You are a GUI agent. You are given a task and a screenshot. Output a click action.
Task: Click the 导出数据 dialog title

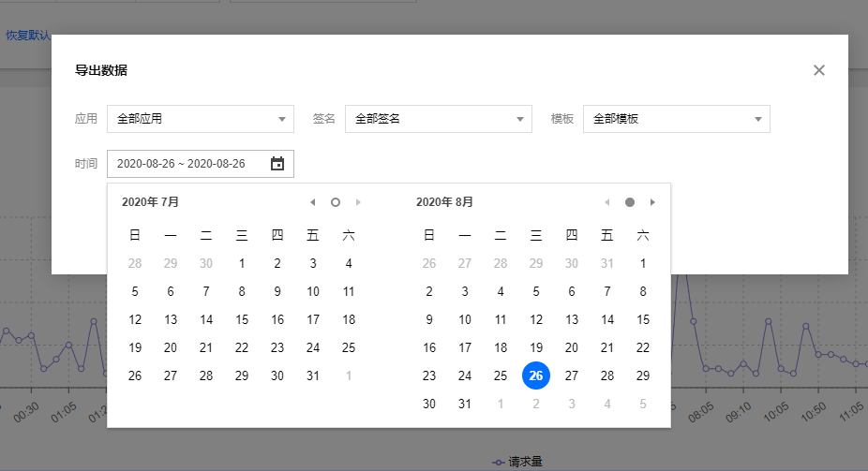(x=101, y=70)
